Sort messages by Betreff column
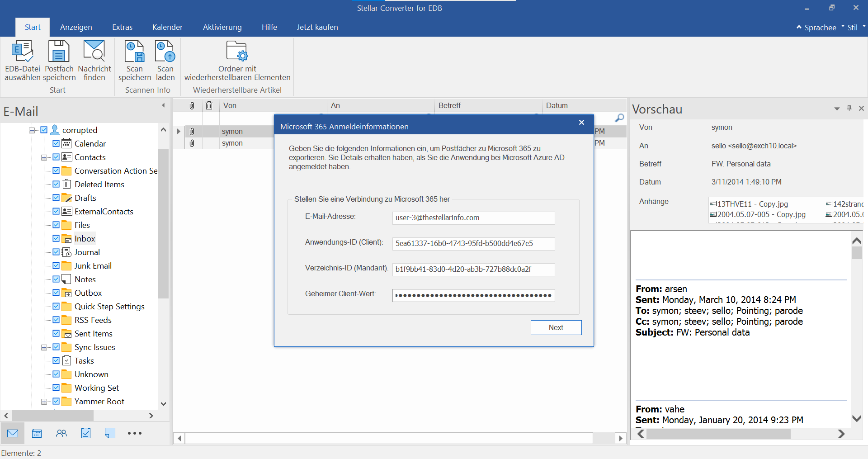Screen dimensions: 868x459 [488, 105]
